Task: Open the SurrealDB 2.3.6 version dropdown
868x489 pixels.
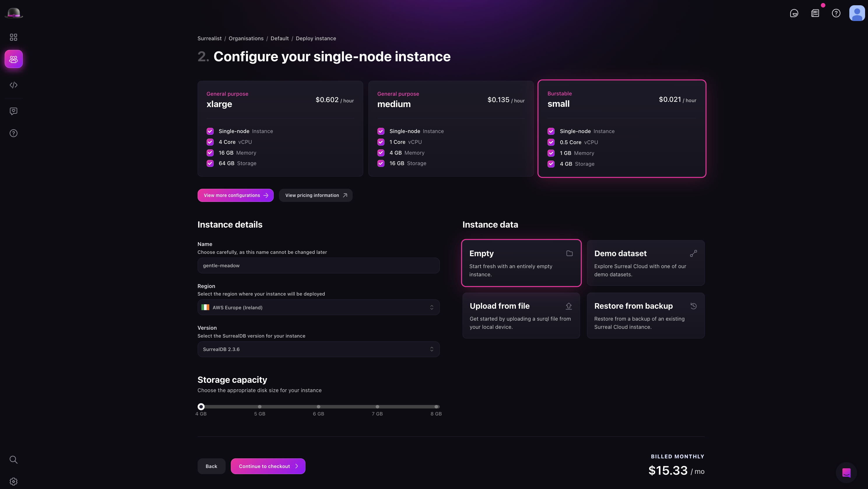Action: (318, 349)
